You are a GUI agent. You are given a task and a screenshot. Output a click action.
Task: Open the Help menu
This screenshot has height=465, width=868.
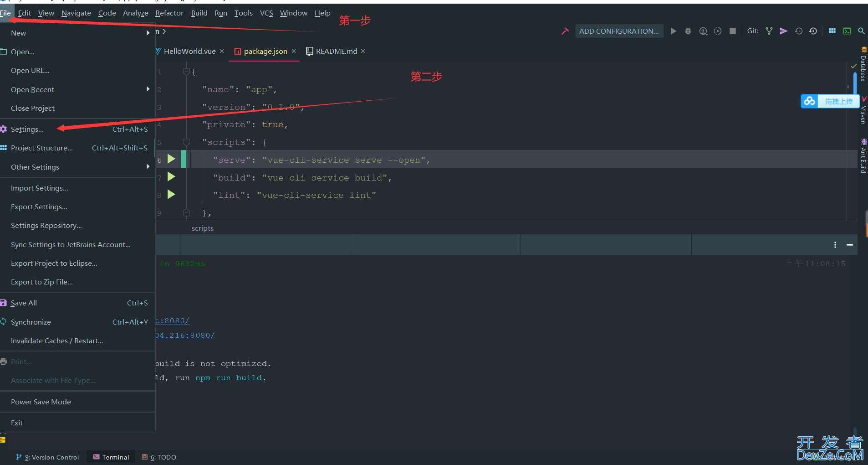tap(322, 13)
